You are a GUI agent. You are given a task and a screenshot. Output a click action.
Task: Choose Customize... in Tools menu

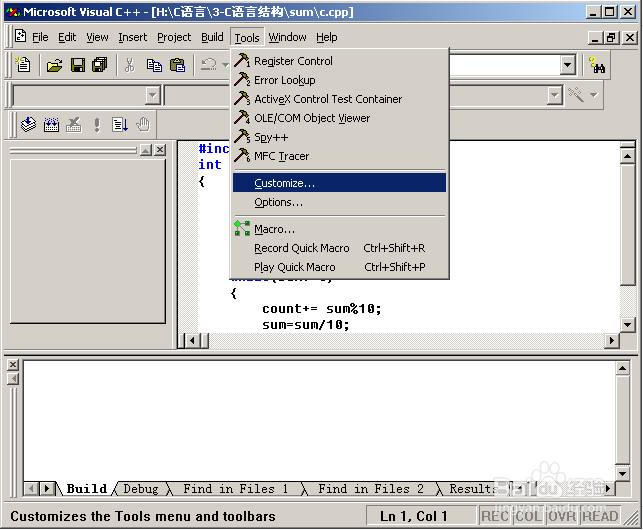[x=339, y=183]
